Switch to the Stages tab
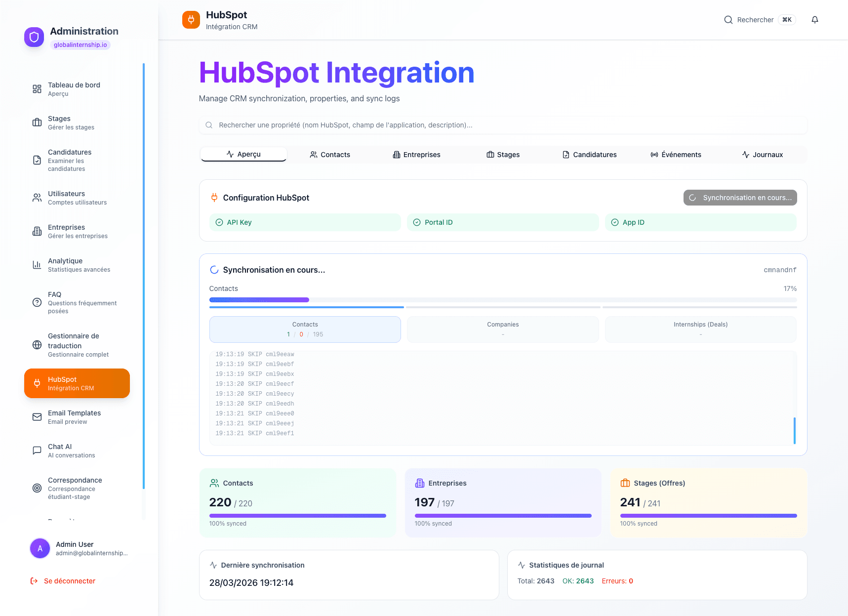The height and width of the screenshot is (616, 848). click(503, 155)
